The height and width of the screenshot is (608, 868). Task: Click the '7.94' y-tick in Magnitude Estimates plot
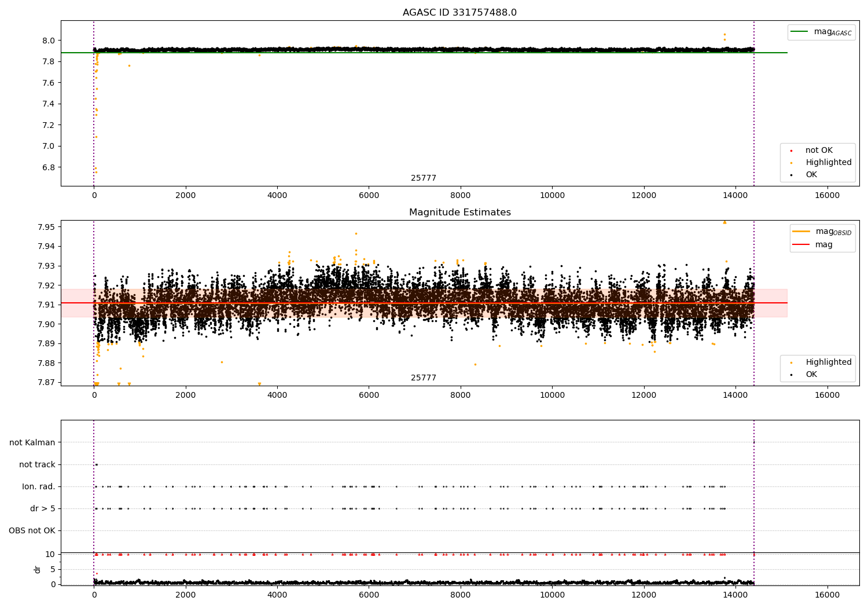(x=46, y=247)
